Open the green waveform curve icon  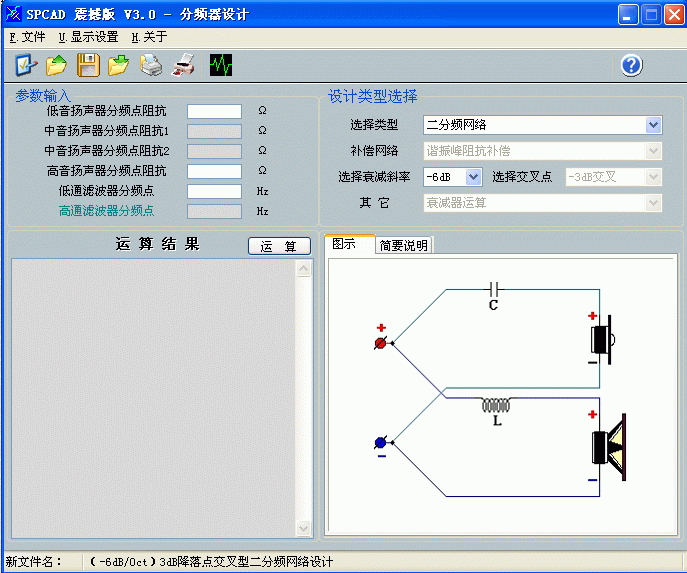(221, 65)
